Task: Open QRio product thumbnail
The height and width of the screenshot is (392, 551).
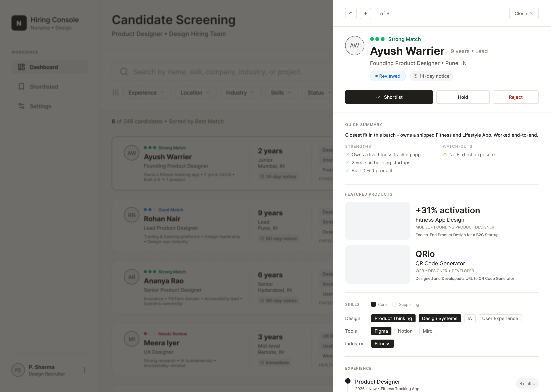Action: click(x=377, y=265)
